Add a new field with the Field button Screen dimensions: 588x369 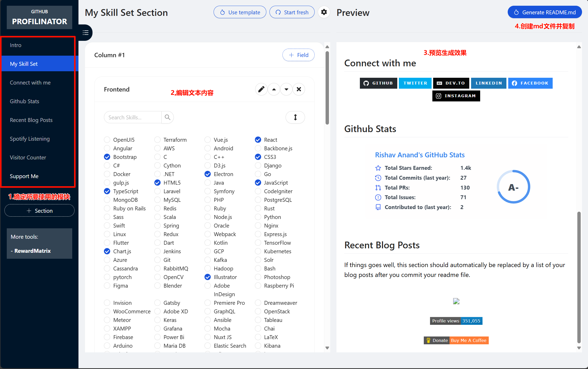pyautogui.click(x=298, y=55)
